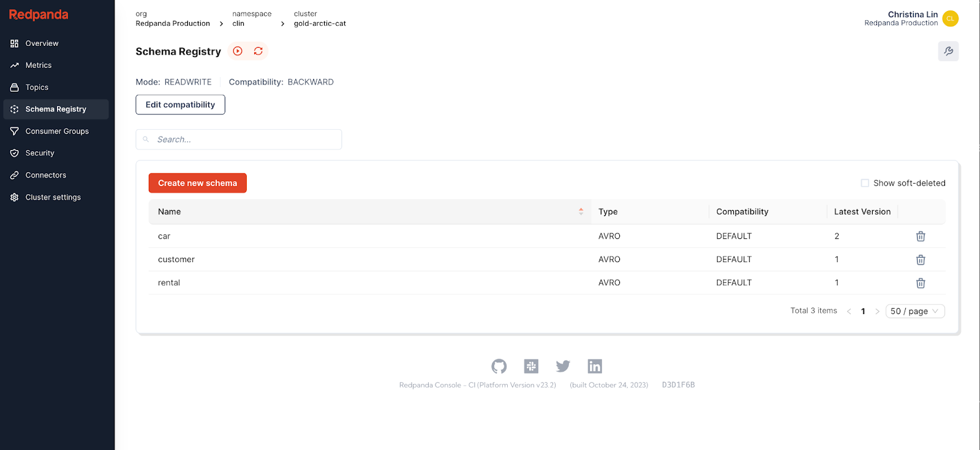Image resolution: width=980 pixels, height=450 pixels.
Task: Click the BACKWARD compatibility value
Action: 311,82
